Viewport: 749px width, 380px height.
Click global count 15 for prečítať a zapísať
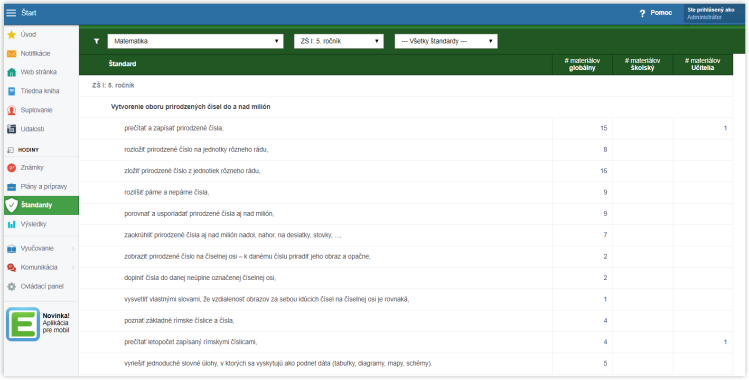604,128
